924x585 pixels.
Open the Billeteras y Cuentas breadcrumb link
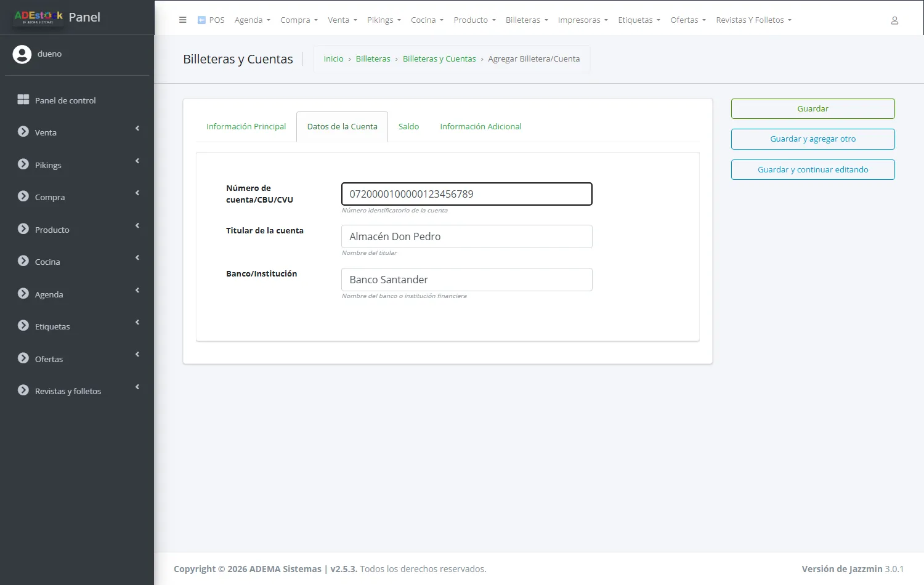[439, 59]
